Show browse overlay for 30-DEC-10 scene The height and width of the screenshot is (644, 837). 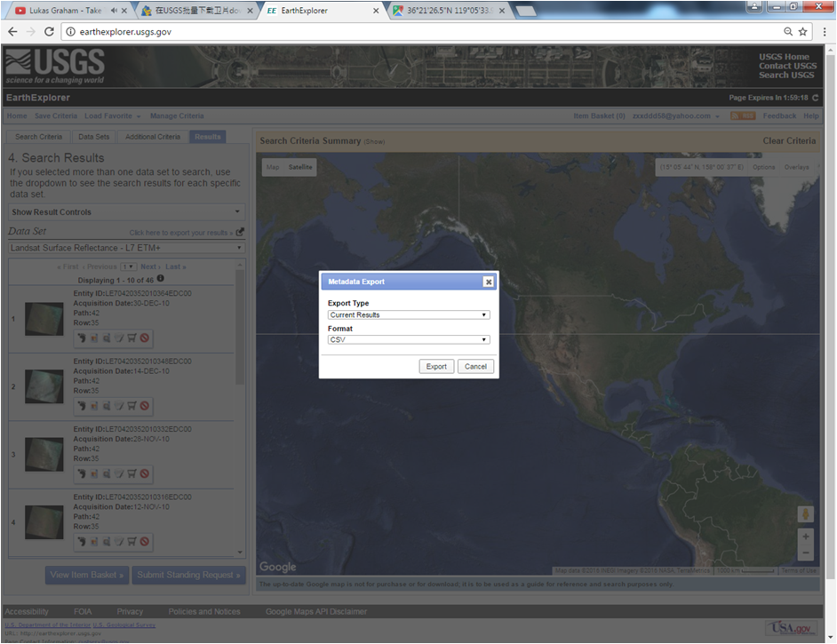click(x=94, y=338)
